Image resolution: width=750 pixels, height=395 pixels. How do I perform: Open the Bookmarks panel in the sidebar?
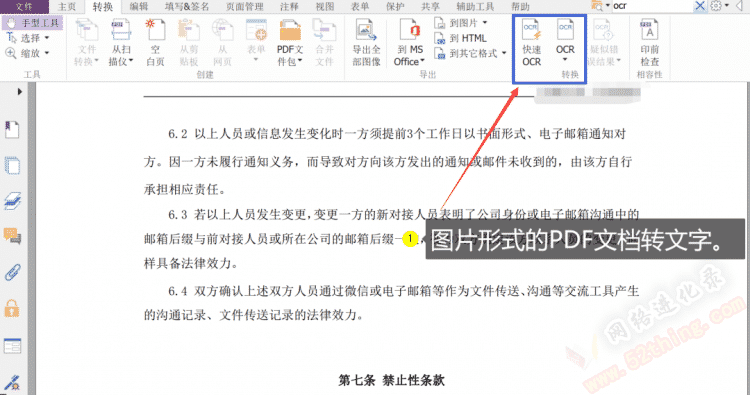12,130
